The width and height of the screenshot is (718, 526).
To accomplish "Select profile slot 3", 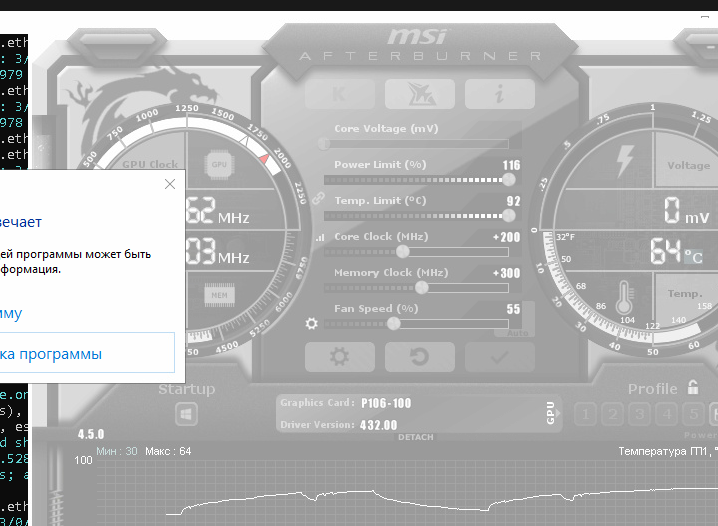I will [x=639, y=414].
